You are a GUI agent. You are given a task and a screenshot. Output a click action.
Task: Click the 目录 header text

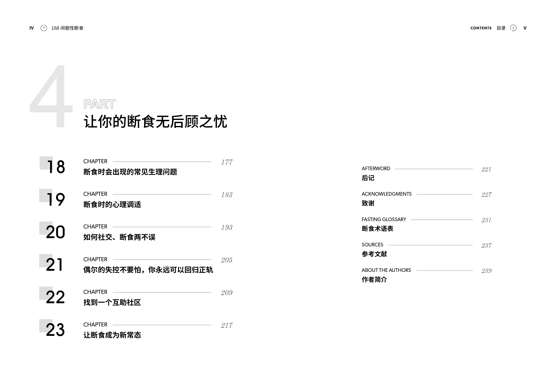tap(501, 28)
